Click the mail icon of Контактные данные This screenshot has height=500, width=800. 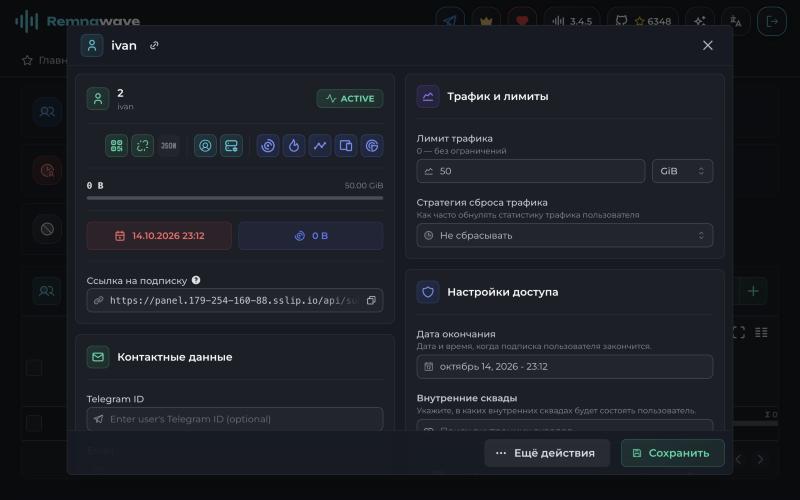pyautogui.click(x=98, y=357)
